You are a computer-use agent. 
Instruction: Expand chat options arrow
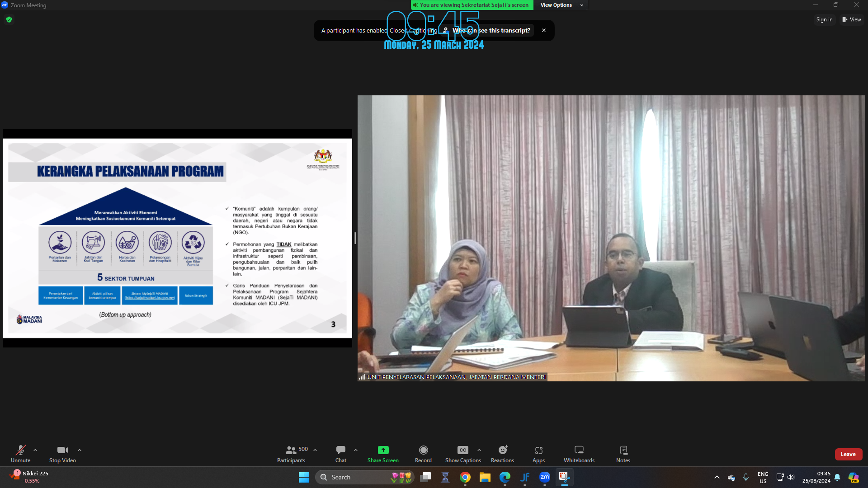point(356,450)
